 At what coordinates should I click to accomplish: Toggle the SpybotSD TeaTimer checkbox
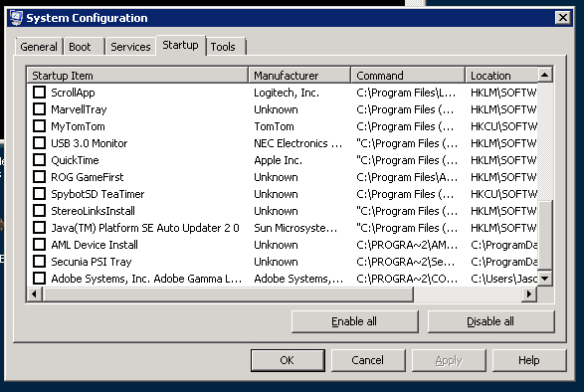click(39, 194)
